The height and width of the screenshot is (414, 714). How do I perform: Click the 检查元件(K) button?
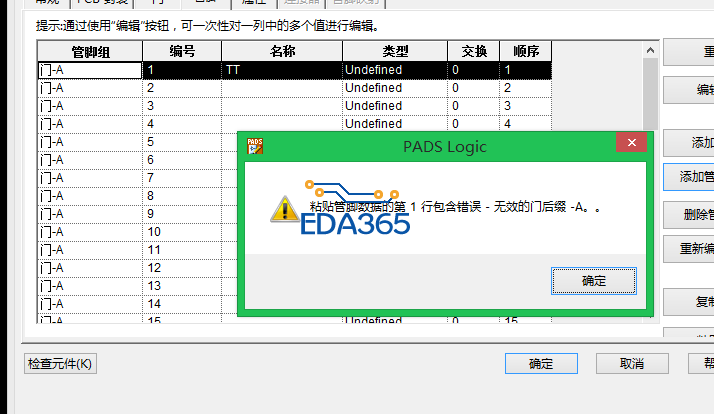(x=60, y=364)
